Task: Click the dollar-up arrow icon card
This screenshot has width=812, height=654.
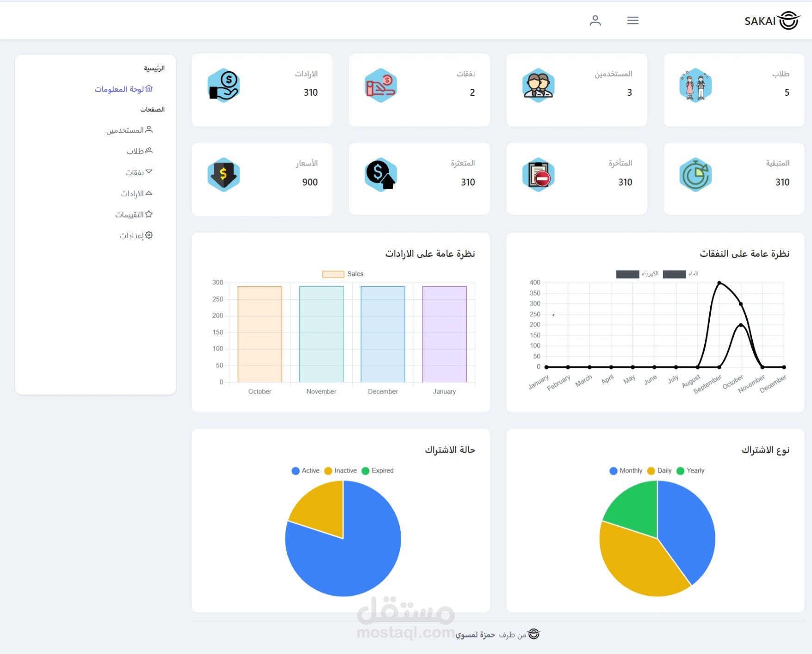Action: 381,175
